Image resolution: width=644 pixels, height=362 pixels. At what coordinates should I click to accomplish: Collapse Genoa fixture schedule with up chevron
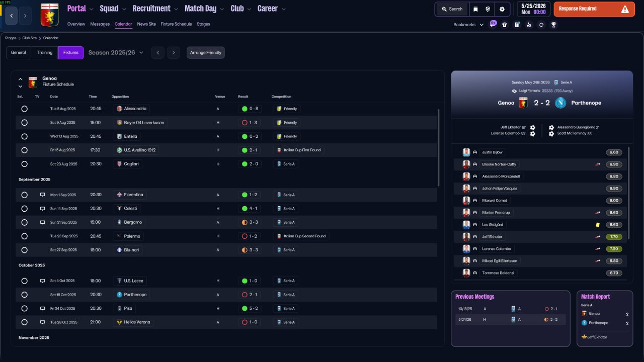[21, 79]
